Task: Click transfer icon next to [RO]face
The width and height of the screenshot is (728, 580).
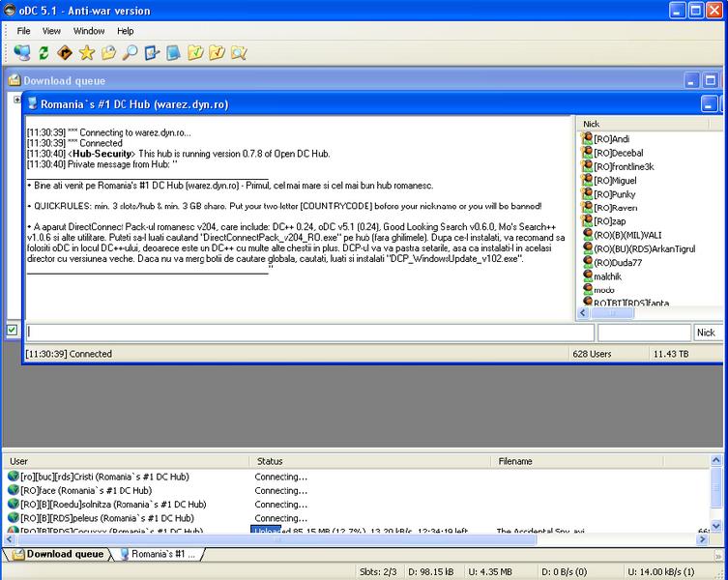Action: (13, 490)
